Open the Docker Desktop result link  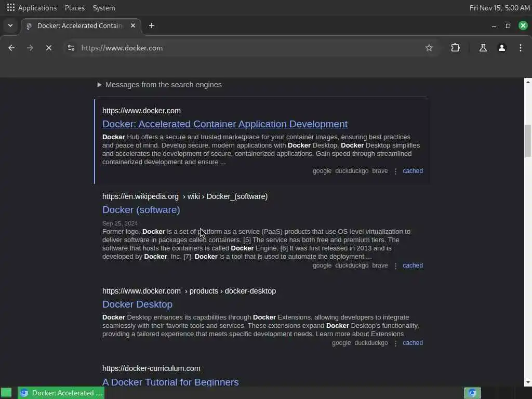click(137, 304)
